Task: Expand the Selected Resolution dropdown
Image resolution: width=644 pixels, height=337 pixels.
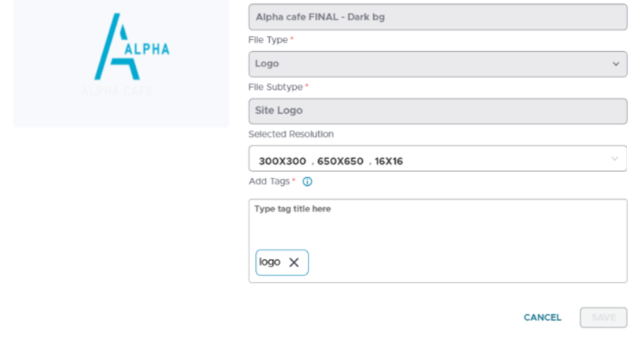Action: 438,158
